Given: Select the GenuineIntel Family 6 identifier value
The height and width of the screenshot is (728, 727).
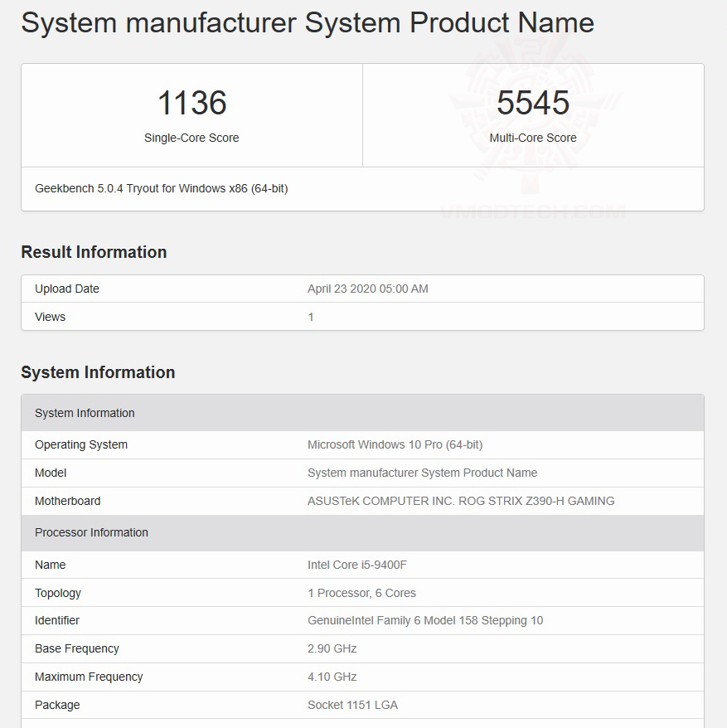Looking at the screenshot, I should pos(425,620).
